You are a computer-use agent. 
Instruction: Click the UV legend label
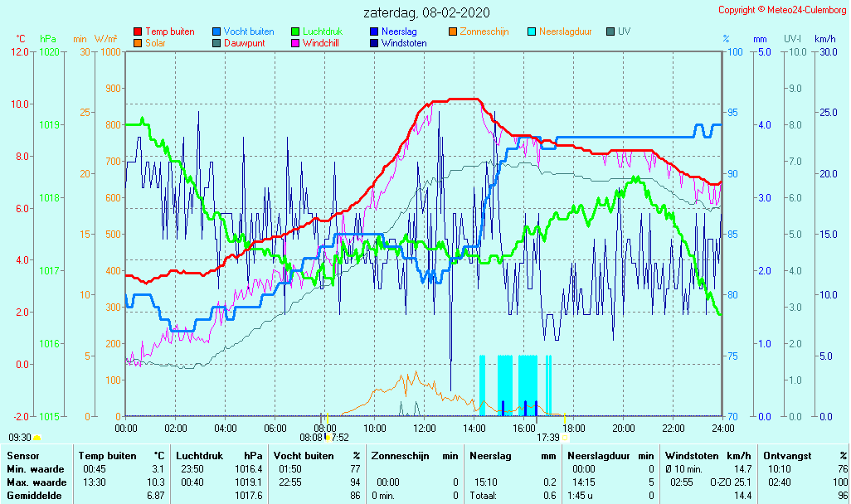(x=624, y=31)
